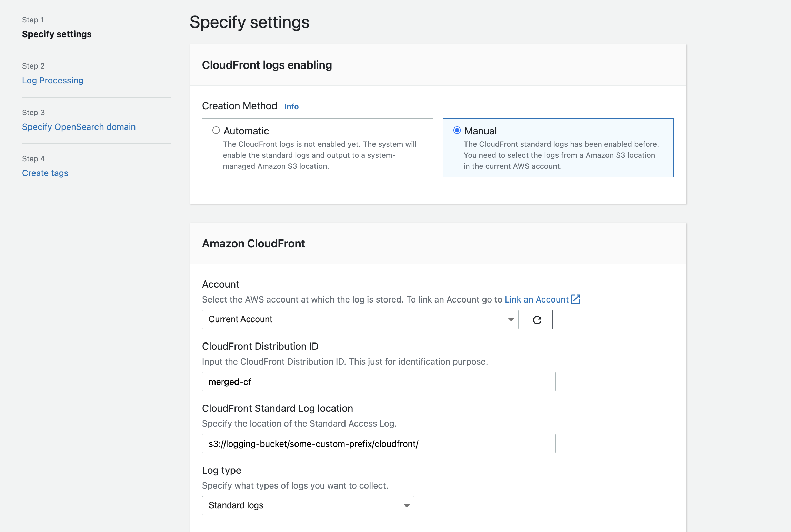Click the Standard Log location input

[x=379, y=443]
